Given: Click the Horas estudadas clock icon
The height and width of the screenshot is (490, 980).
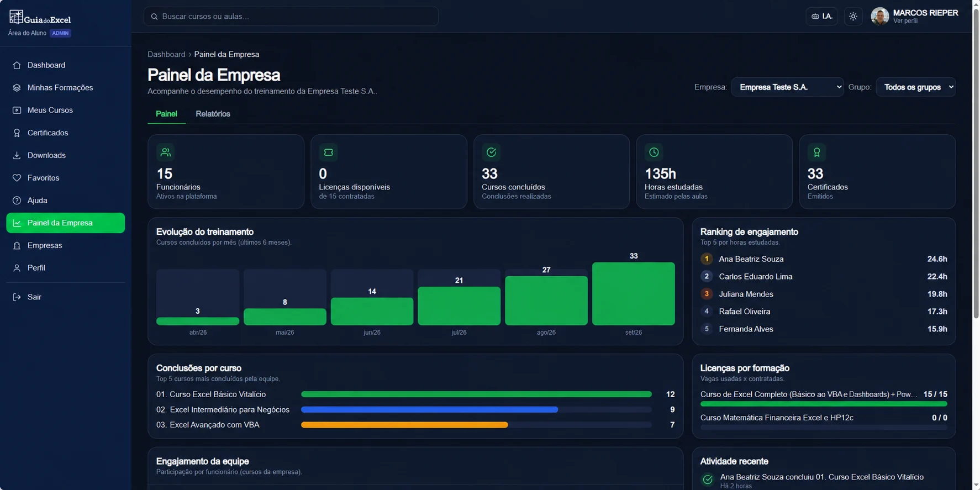Looking at the screenshot, I should tap(654, 152).
